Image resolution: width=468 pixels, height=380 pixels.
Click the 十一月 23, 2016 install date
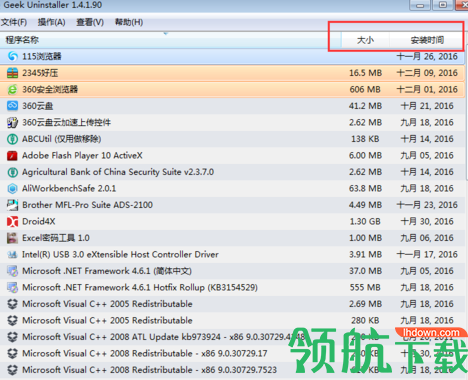click(x=427, y=205)
